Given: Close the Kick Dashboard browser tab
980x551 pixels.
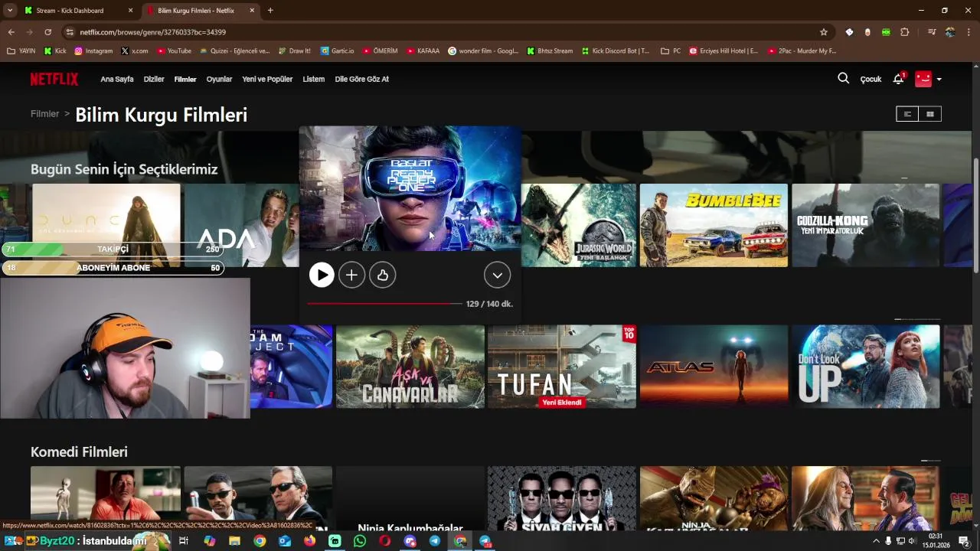Looking at the screenshot, I should pos(130,11).
